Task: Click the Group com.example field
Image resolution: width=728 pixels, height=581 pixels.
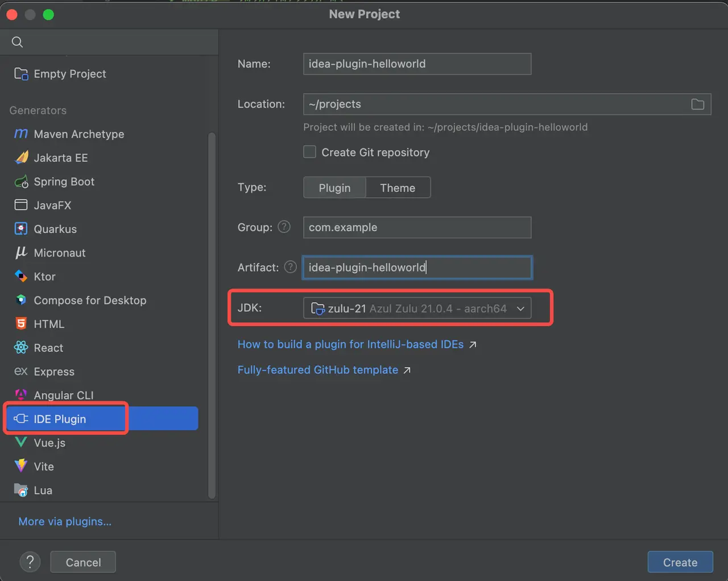Action: click(x=417, y=227)
